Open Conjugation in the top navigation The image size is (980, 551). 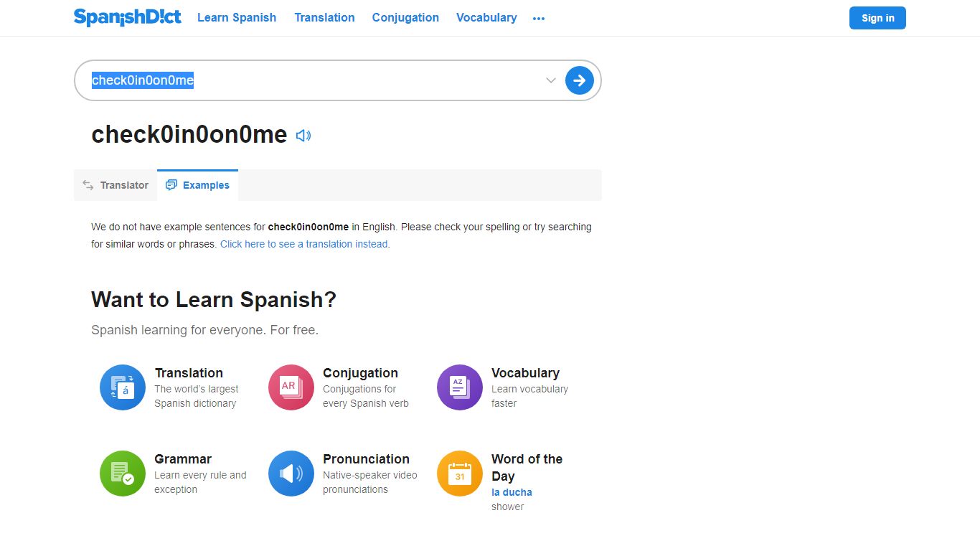click(x=405, y=17)
